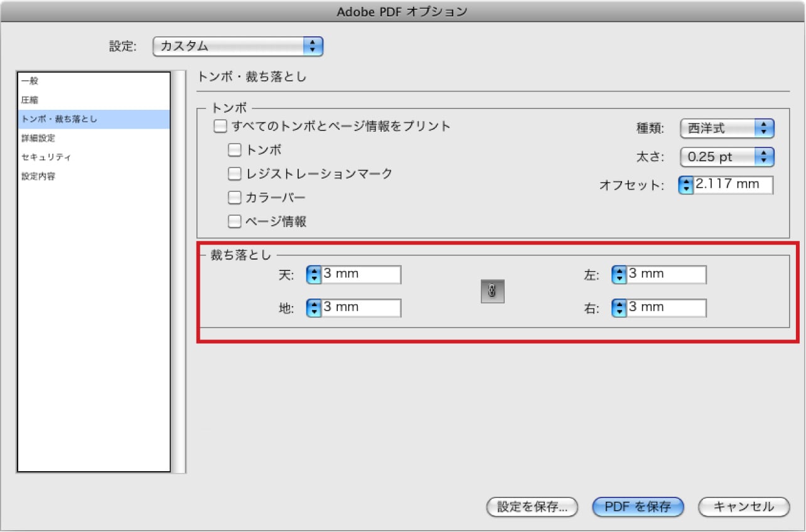Check the トンボ checkbox
The width and height of the screenshot is (806, 532).
(x=234, y=149)
